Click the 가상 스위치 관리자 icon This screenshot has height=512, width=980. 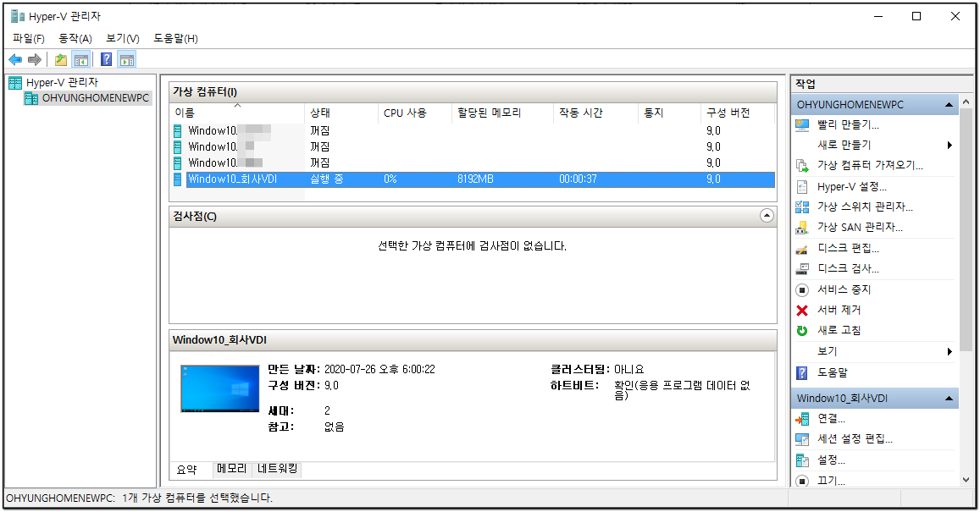coord(802,206)
